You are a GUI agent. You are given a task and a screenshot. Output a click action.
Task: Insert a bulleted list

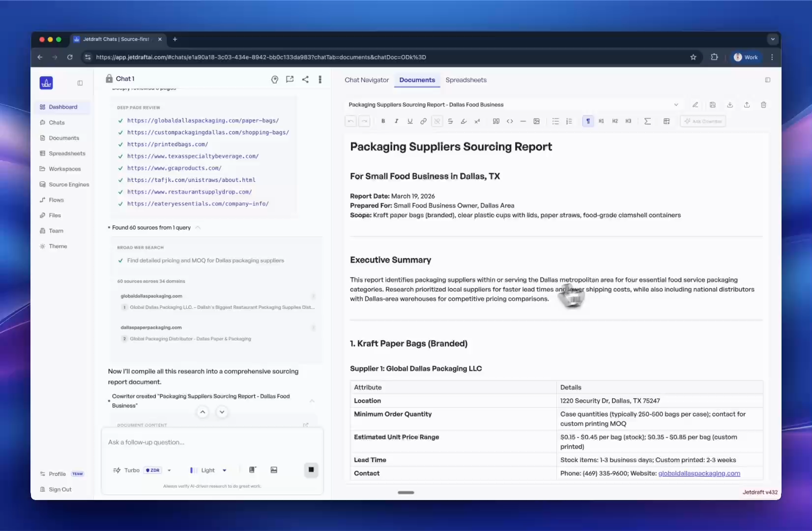pos(555,121)
